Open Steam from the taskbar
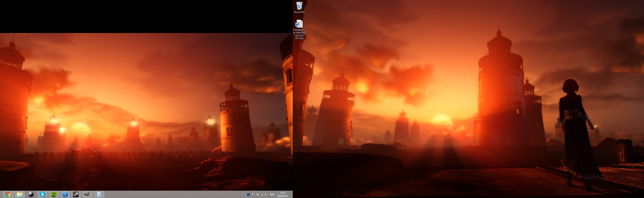This screenshot has height=198, width=644. [x=76, y=195]
